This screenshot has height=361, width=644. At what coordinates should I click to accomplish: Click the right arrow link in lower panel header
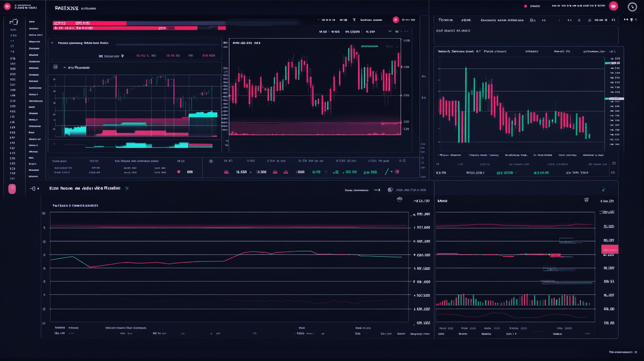point(377,190)
